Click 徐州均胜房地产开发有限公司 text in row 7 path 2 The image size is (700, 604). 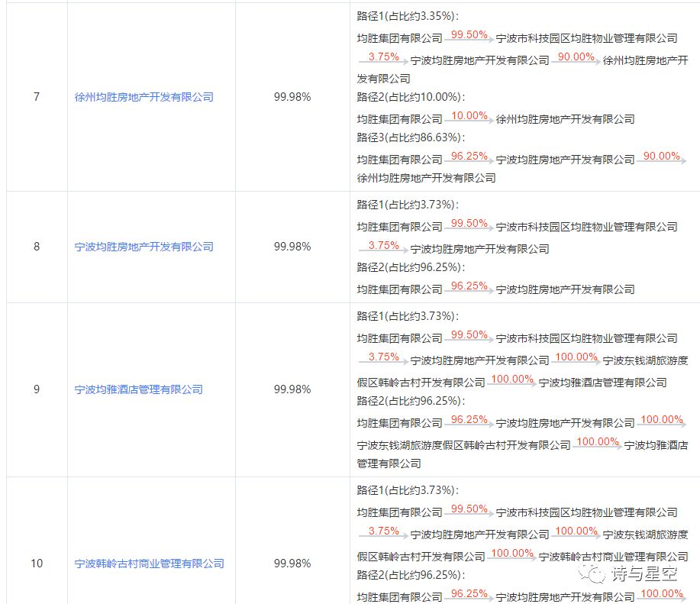coord(565,119)
